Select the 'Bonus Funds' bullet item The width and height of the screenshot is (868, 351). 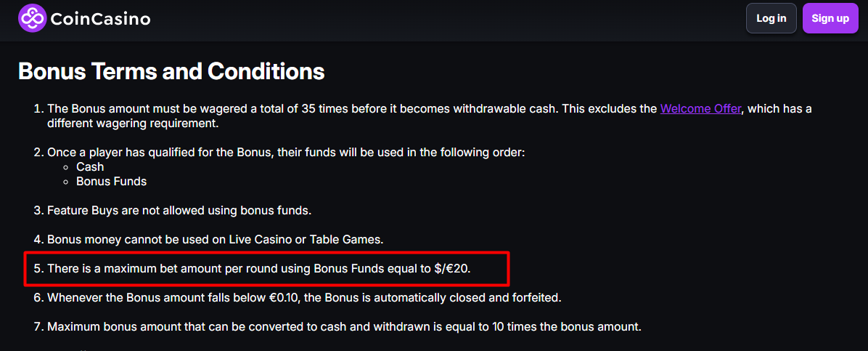point(111,181)
